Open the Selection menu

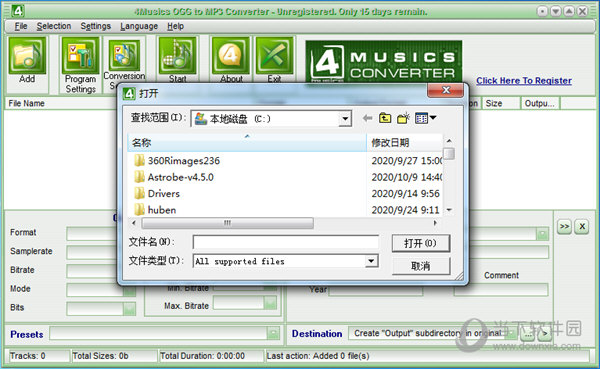pyautogui.click(x=54, y=26)
